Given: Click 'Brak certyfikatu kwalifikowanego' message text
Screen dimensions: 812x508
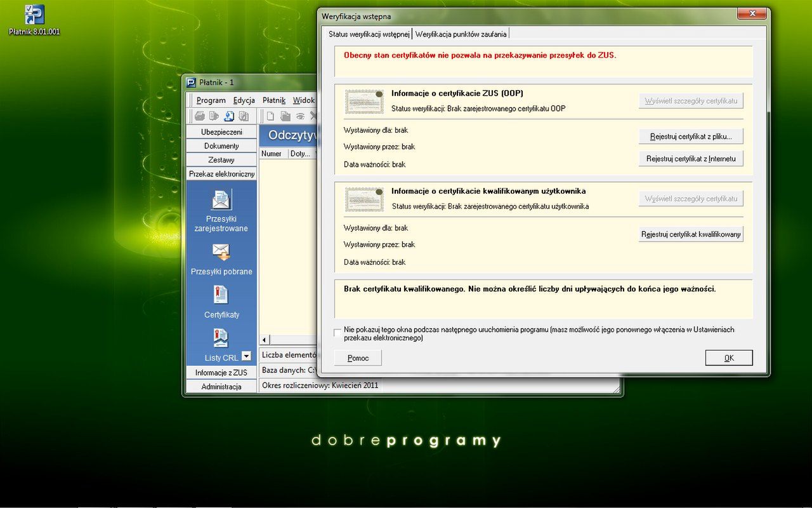Looking at the screenshot, I should (x=530, y=289).
